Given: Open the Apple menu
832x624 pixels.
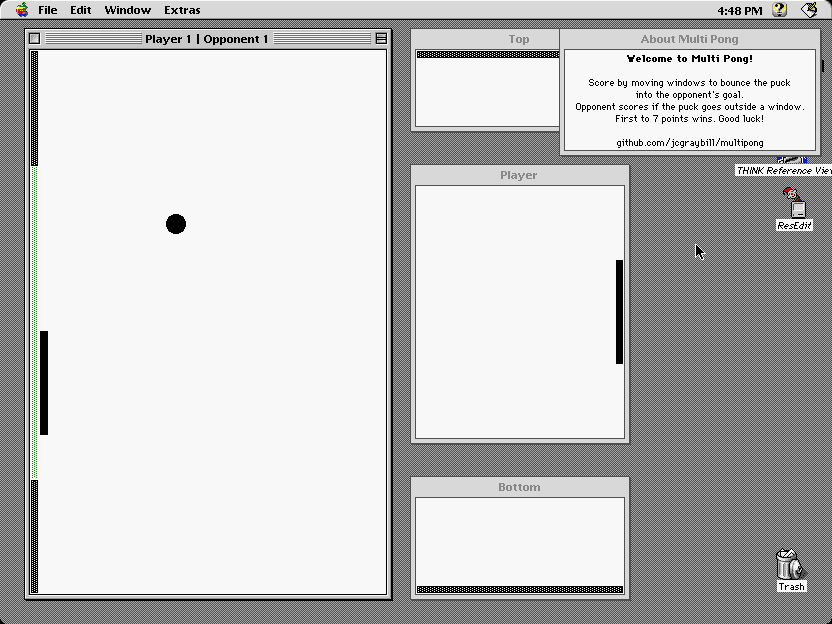Looking at the screenshot, I should tap(22, 10).
